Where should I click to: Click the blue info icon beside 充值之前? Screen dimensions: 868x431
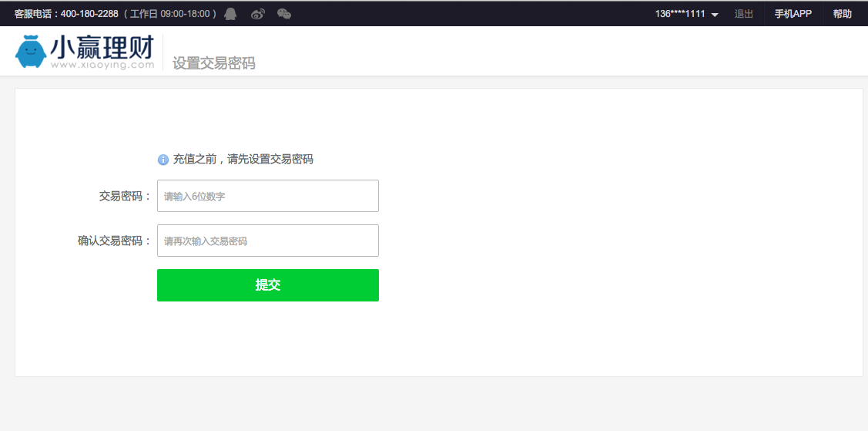click(163, 160)
